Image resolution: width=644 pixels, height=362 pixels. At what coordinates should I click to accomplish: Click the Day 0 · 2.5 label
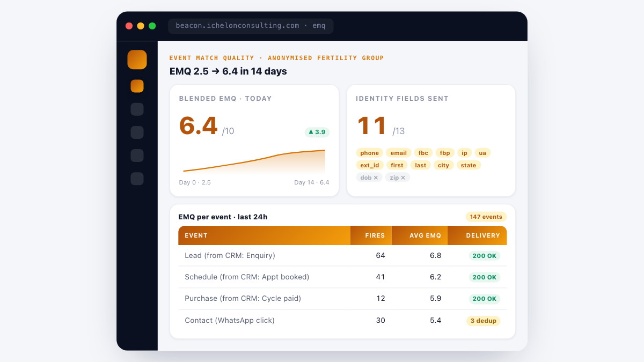point(195,182)
